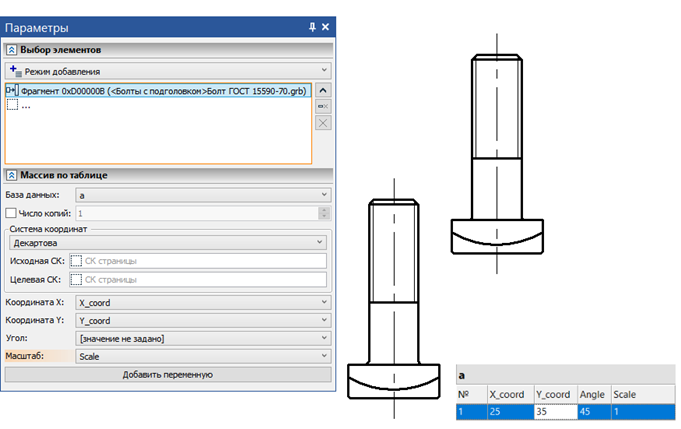Click the Angle column header
681x429 pixels.
tap(594, 394)
